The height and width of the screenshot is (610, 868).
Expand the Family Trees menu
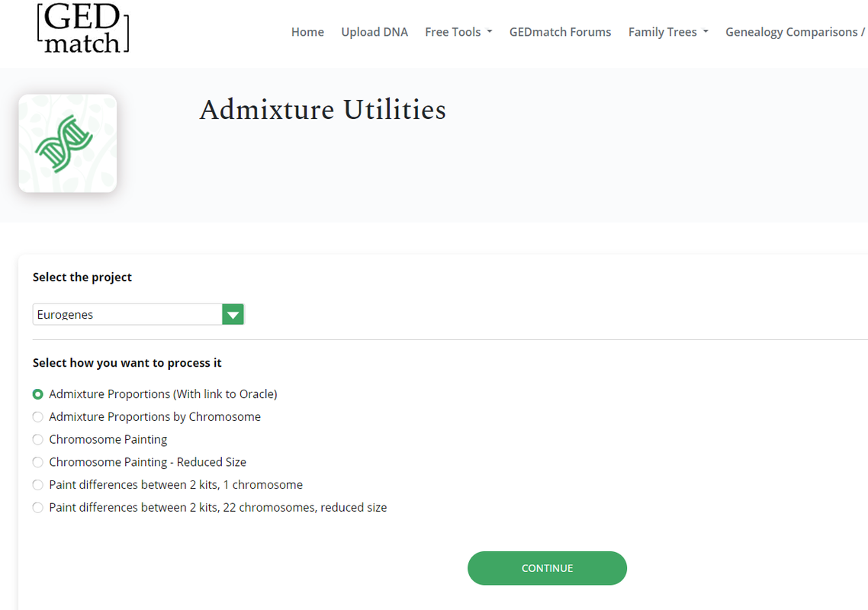tap(668, 32)
